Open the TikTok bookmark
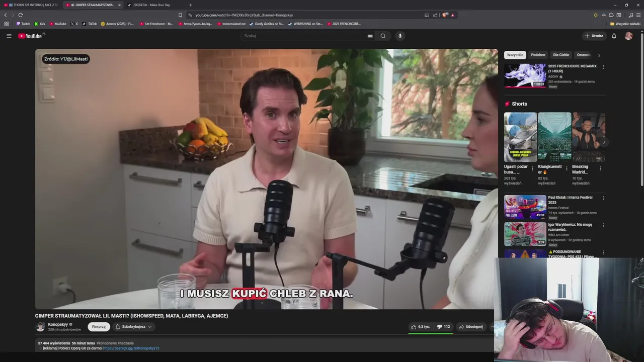The height and width of the screenshot is (362, 644). tap(90, 24)
